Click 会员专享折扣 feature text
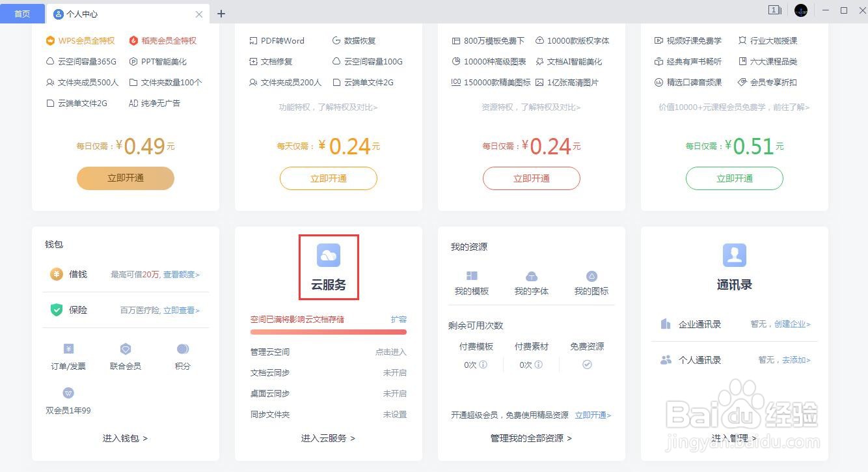The width and height of the screenshot is (868, 472). [774, 82]
